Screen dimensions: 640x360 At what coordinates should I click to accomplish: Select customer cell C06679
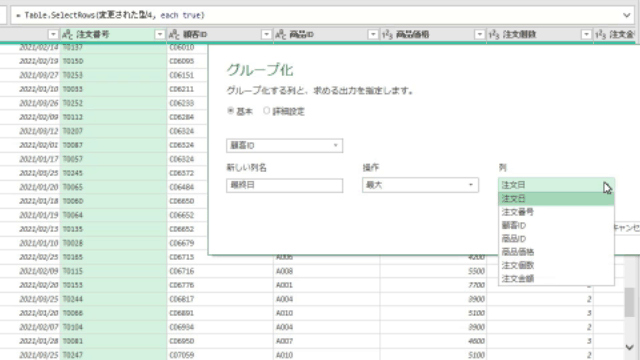[187, 243]
